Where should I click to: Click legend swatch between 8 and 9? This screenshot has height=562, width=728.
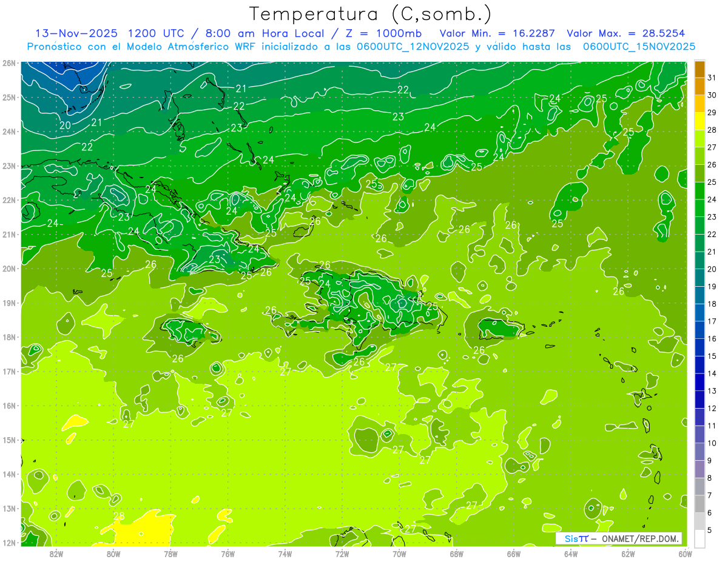pyautogui.click(x=700, y=469)
